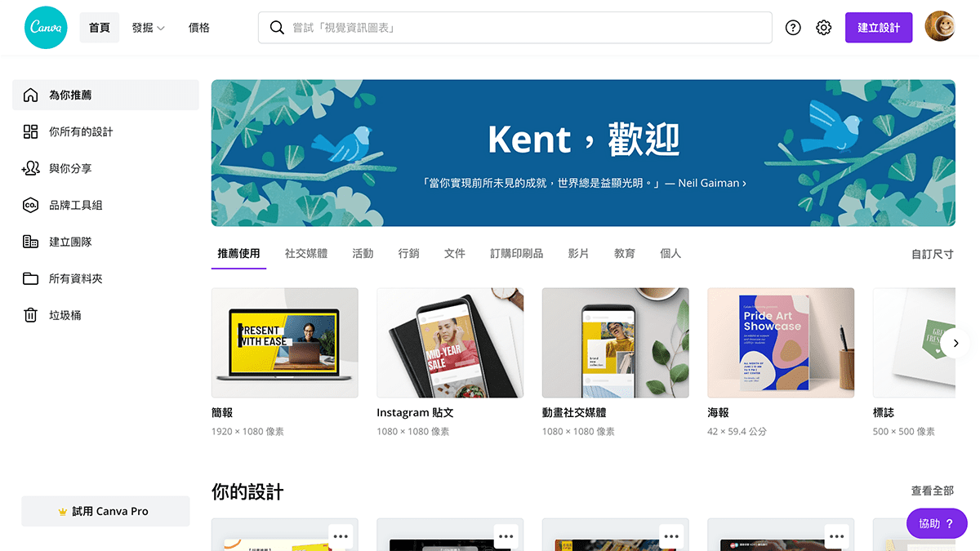Click the carousel right arrow
This screenshot has width=980, height=551.
955,343
